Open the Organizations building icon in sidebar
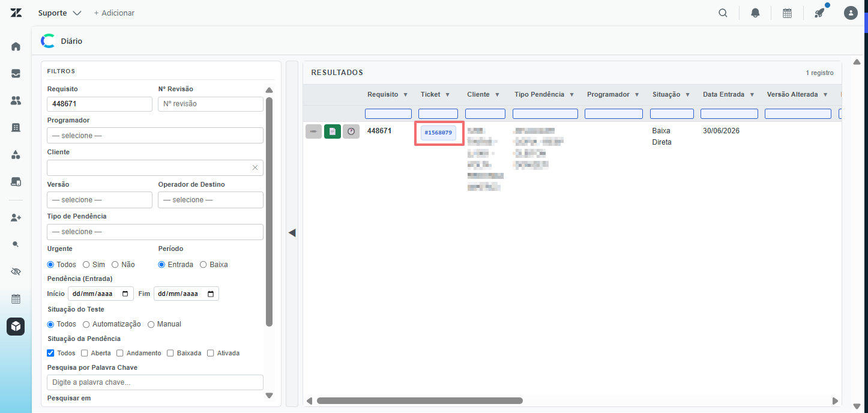The image size is (868, 413). [16, 127]
